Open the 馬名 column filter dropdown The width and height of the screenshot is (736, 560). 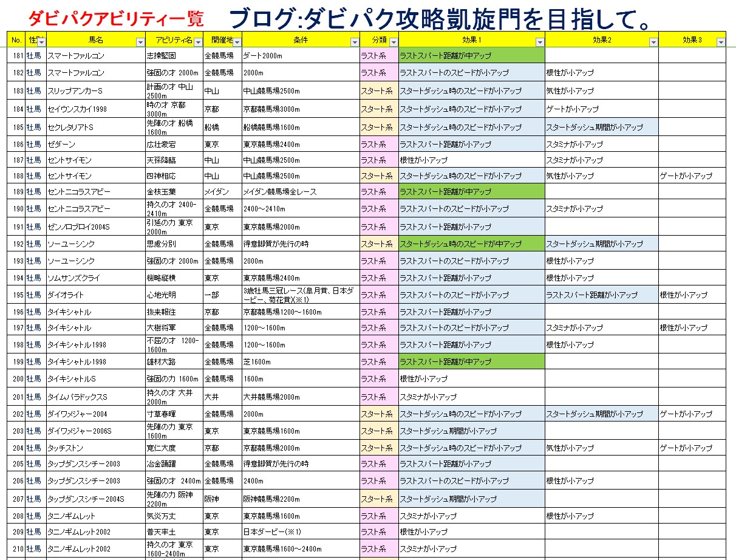[x=140, y=42]
